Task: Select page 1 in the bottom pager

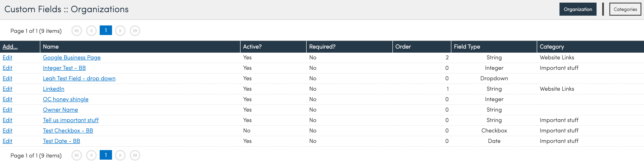Action: (106, 155)
